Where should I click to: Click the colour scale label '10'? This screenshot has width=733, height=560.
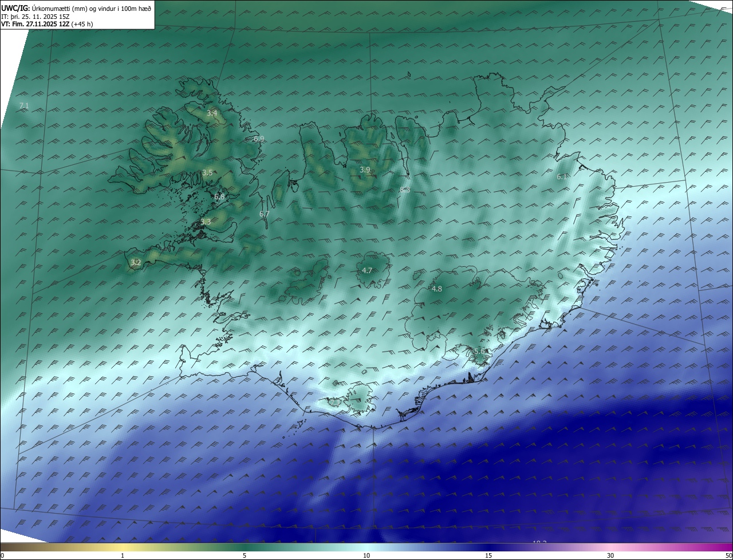point(366,555)
